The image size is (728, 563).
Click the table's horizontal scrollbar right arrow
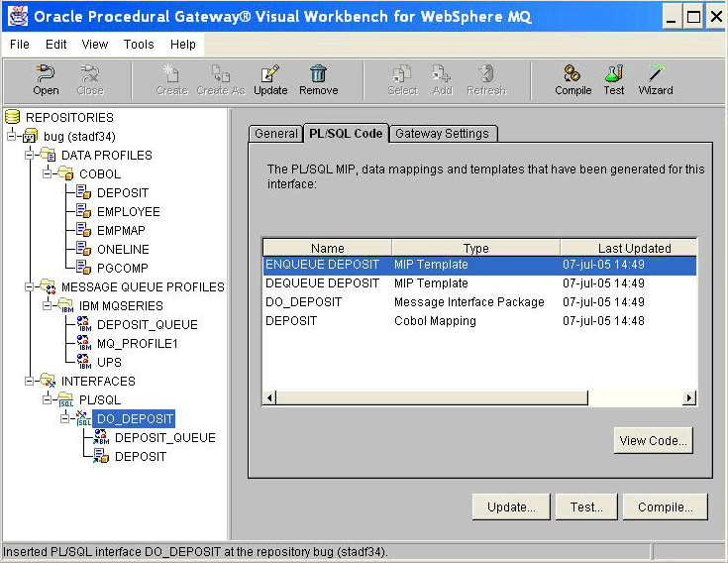click(689, 397)
